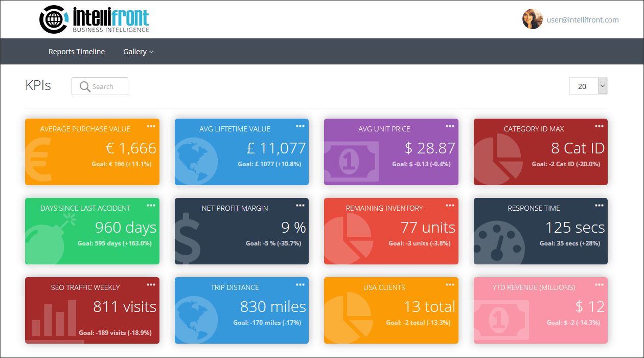Click inside the Search input field

[x=105, y=86]
